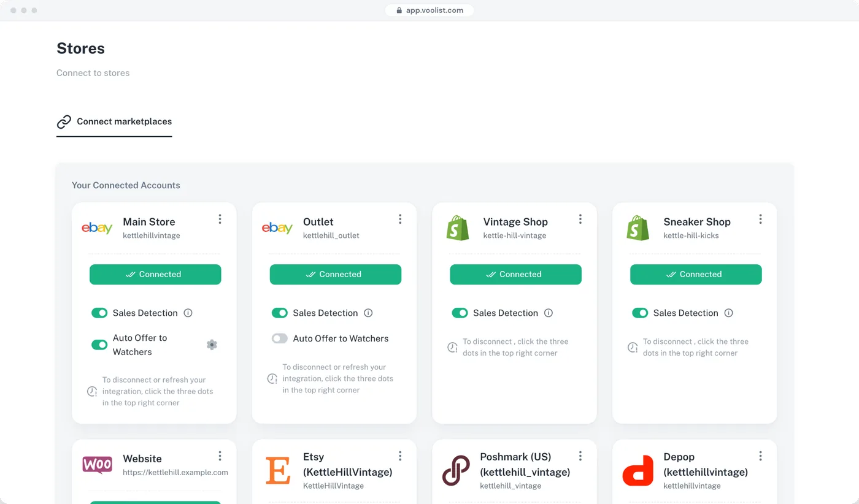Viewport: 859px width, 504px height.
Task: Click the chain link icon beside Connect marketplaces
Action: click(64, 122)
